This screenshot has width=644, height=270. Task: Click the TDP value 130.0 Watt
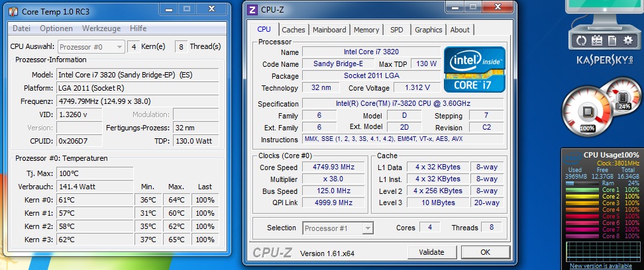coord(195,141)
